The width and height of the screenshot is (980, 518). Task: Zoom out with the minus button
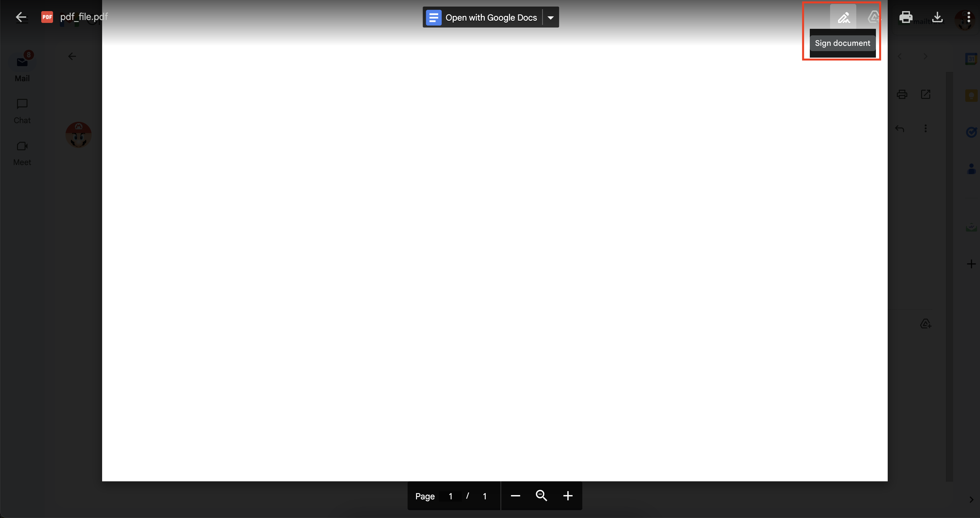[x=515, y=495]
